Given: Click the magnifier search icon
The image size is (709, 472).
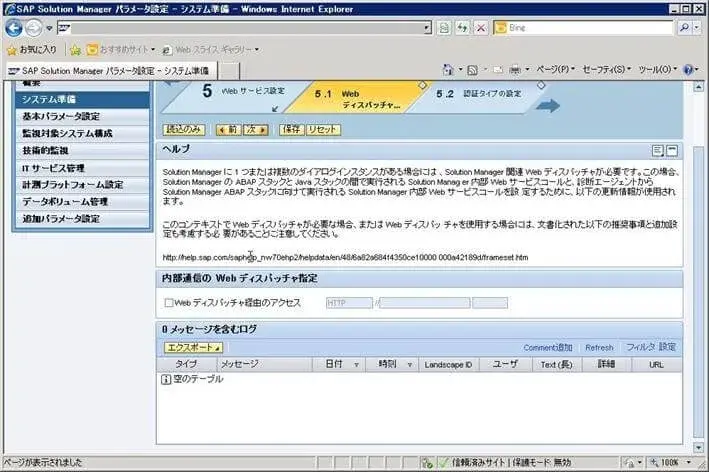Looking at the screenshot, I should tap(684, 28).
